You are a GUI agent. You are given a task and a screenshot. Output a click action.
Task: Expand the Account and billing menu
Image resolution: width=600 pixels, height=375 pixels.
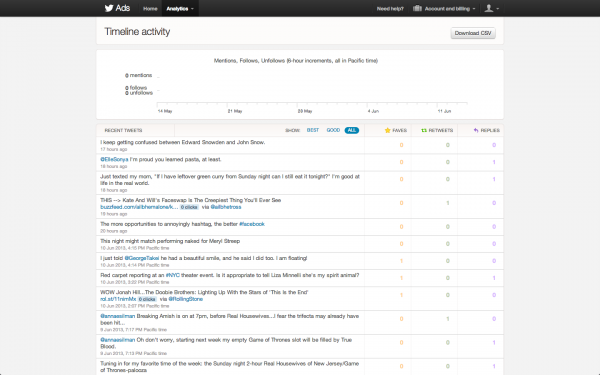[x=444, y=8]
